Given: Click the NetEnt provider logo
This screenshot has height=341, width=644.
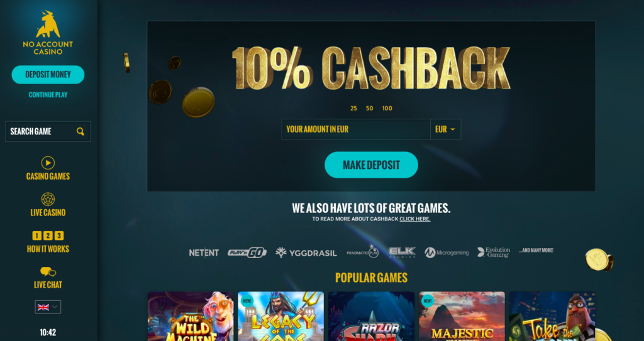Looking at the screenshot, I should (204, 253).
